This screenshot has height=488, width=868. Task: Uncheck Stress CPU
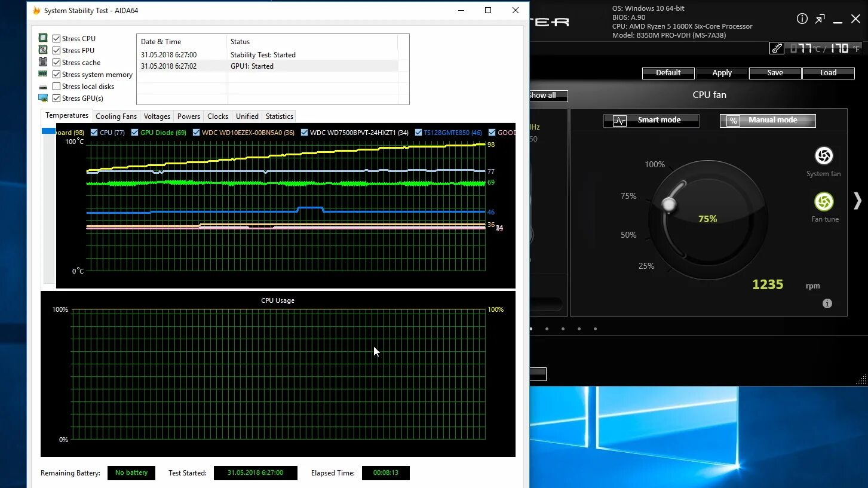click(57, 38)
